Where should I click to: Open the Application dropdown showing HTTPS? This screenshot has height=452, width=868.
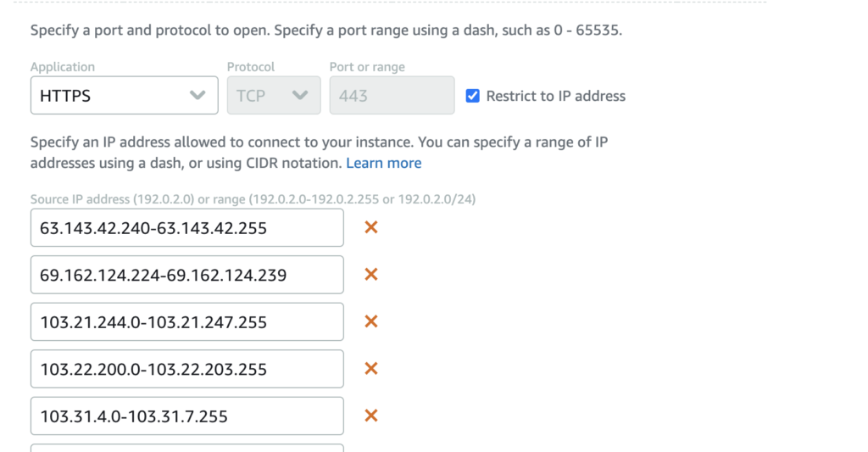coord(125,95)
